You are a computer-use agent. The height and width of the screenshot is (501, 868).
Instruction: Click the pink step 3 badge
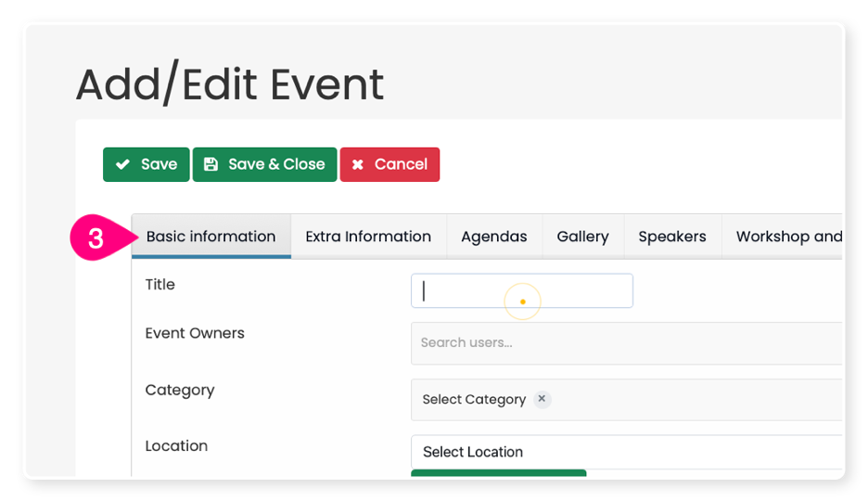96,238
